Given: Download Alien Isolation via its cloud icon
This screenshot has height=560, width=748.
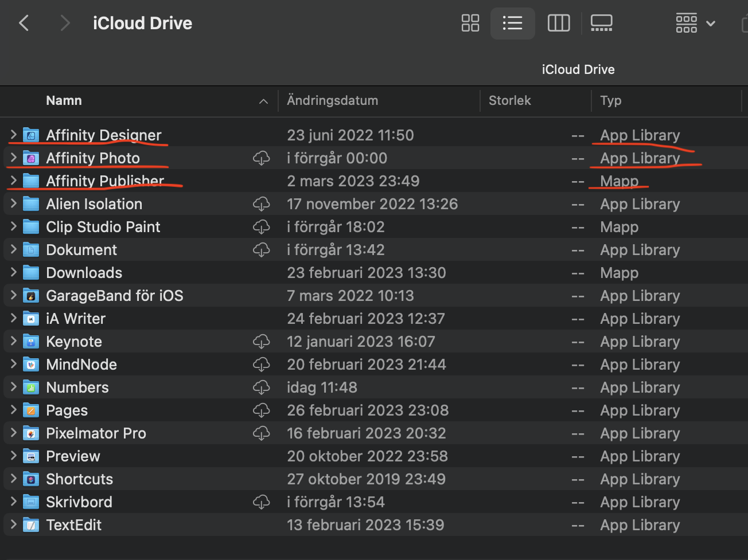Looking at the screenshot, I should pos(262,204).
